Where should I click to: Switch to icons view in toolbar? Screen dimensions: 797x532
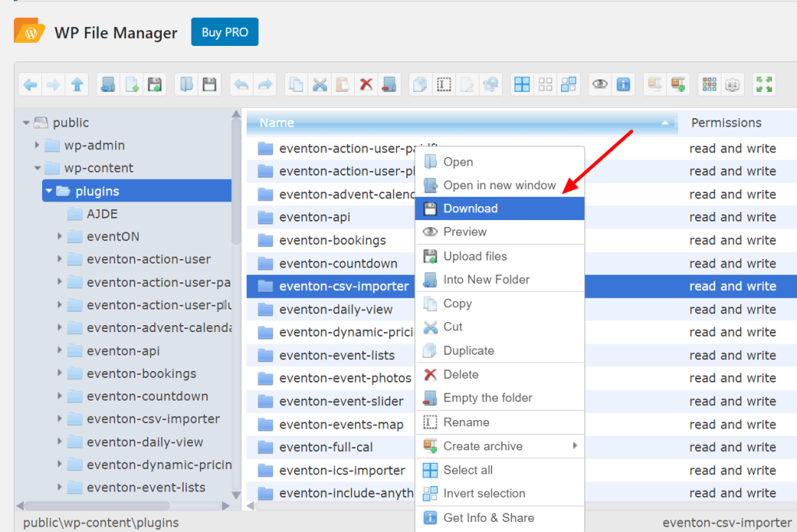point(710,84)
